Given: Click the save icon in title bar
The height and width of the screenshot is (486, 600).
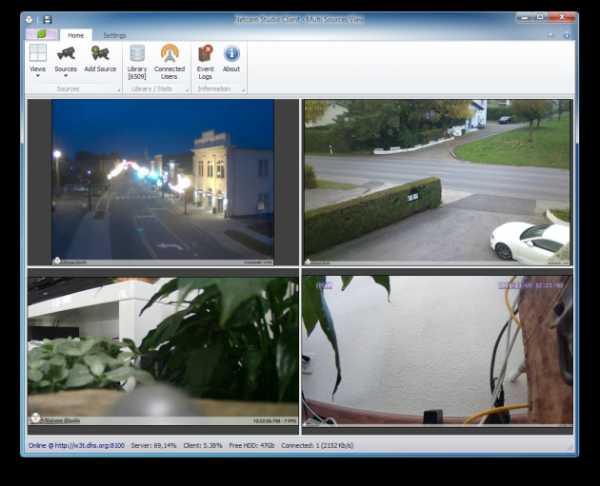Looking at the screenshot, I should point(47,19).
